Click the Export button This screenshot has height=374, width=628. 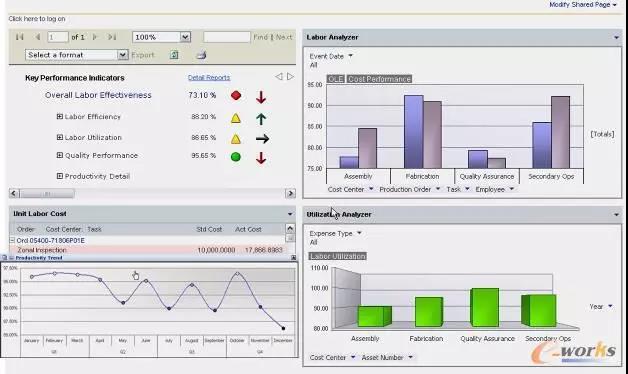[143, 55]
